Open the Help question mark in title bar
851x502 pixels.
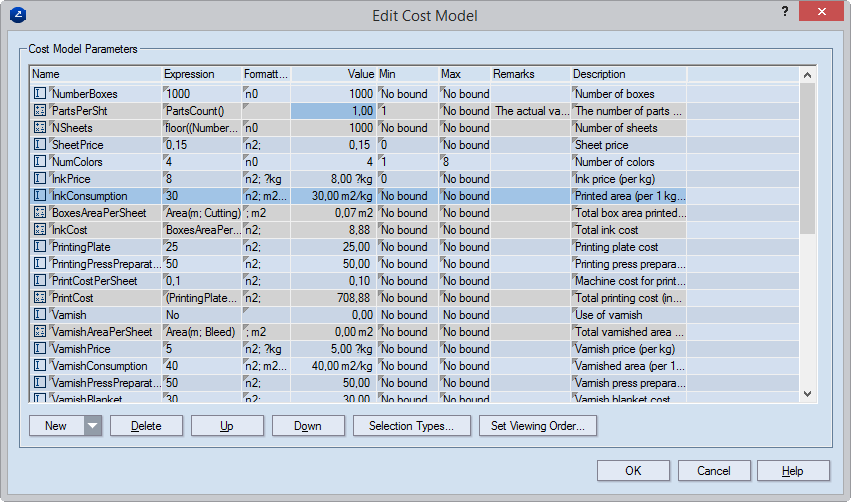783,11
